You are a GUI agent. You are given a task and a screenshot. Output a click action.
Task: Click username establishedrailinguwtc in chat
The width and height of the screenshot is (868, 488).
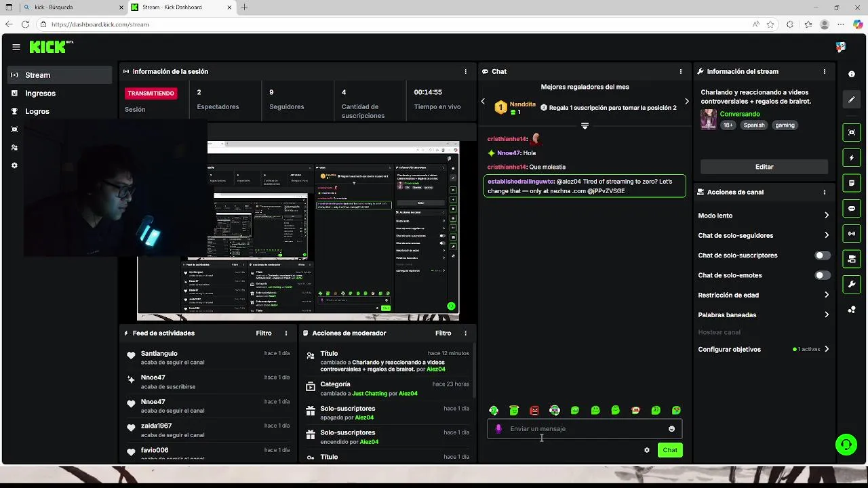point(521,182)
